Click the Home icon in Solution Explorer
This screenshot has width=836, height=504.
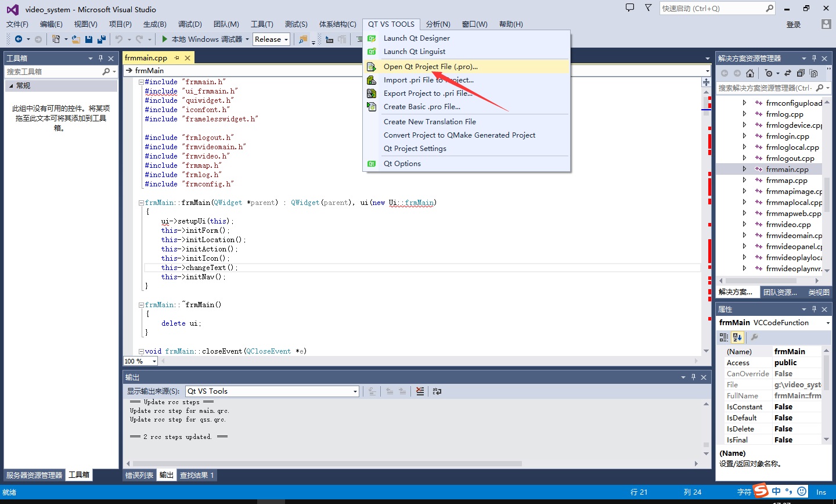coord(750,73)
